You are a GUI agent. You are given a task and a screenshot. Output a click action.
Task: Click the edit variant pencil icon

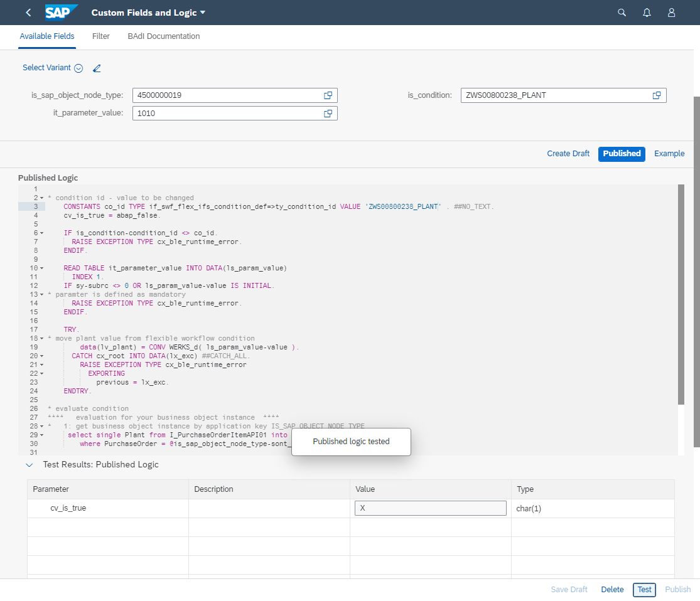97,68
